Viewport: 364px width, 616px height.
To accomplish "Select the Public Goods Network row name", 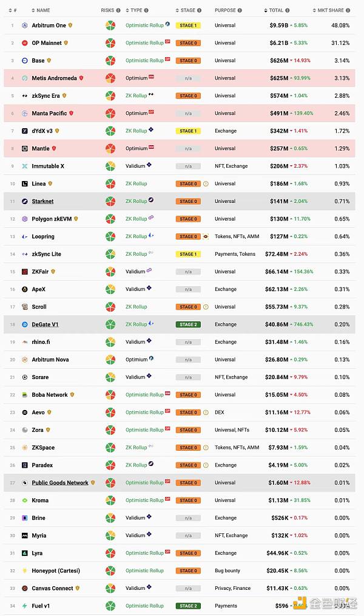I will (x=60, y=483).
